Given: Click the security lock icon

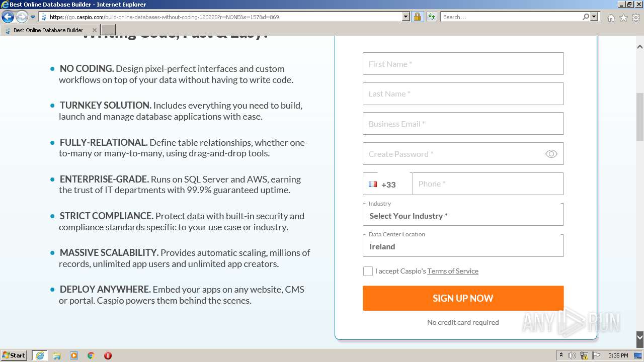Looking at the screenshot, I should 417,17.
